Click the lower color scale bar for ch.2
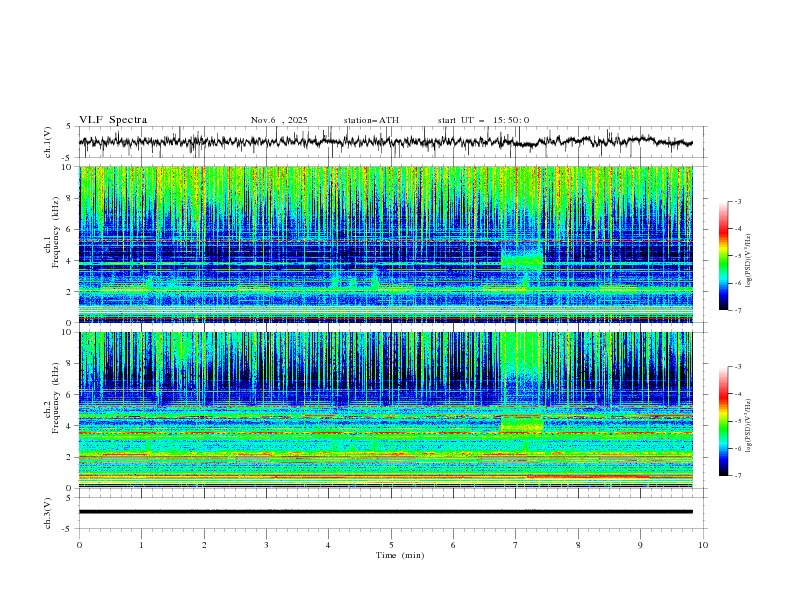 point(723,421)
